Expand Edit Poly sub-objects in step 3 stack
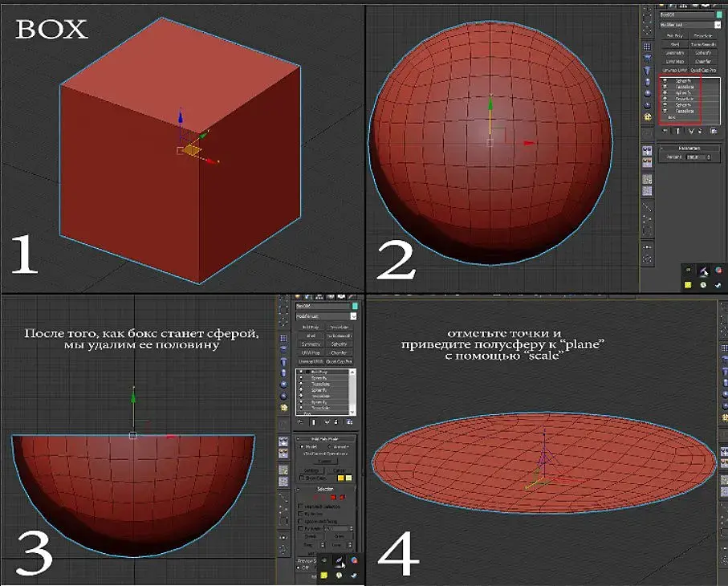This screenshot has height=586, width=728. (x=307, y=372)
